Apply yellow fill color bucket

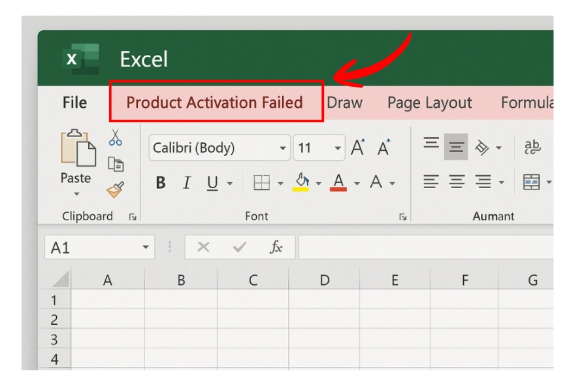(301, 182)
